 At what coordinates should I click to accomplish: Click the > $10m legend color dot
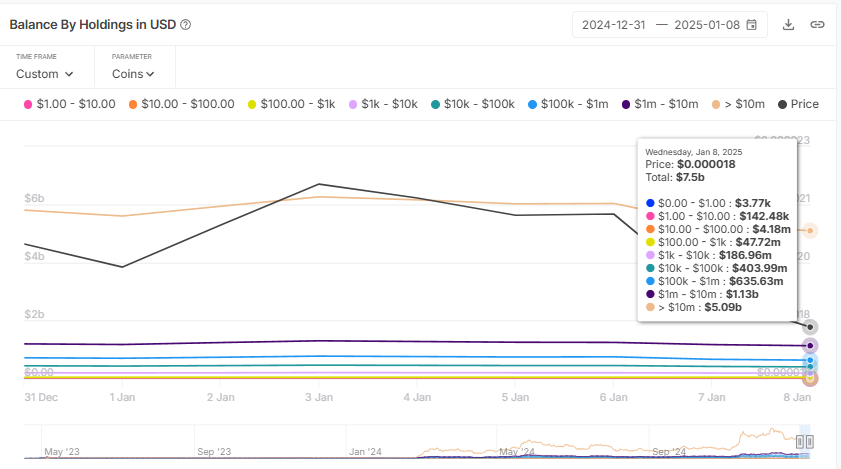pos(715,104)
